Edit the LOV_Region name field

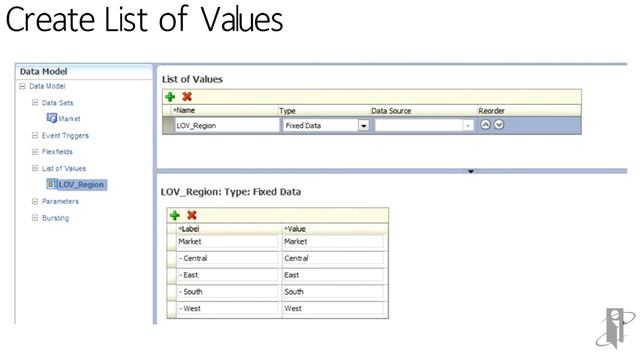[227, 125]
